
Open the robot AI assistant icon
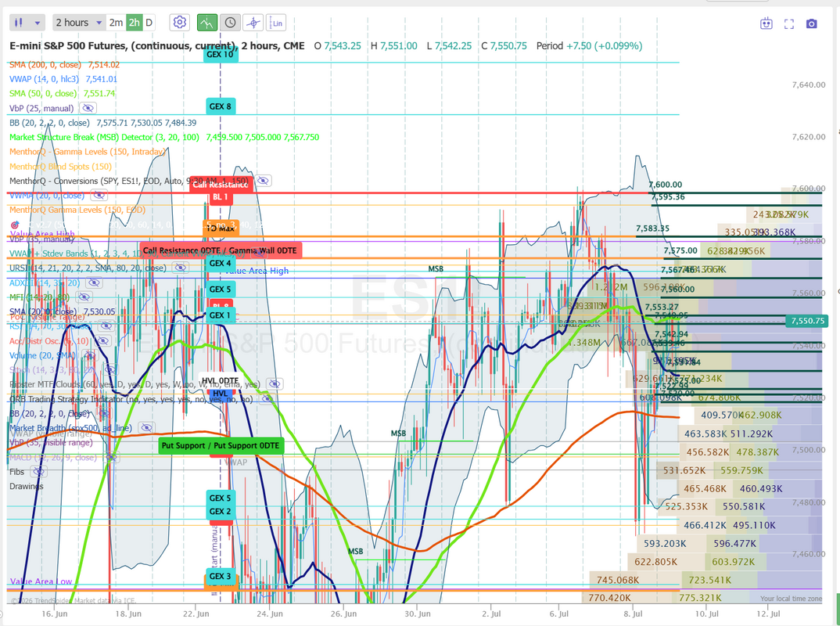[x=766, y=23]
